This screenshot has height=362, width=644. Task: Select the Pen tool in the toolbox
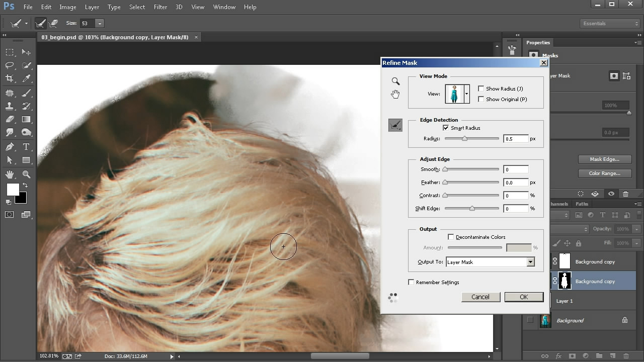tap(10, 147)
